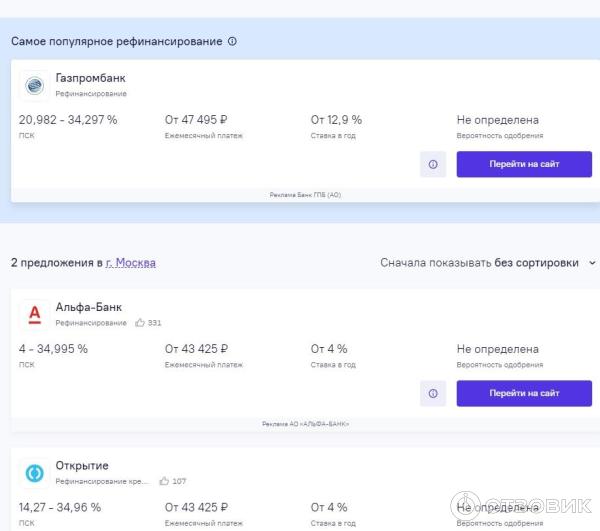Open the Открытие offer title
Screen dimensions: 600x531
(82, 466)
